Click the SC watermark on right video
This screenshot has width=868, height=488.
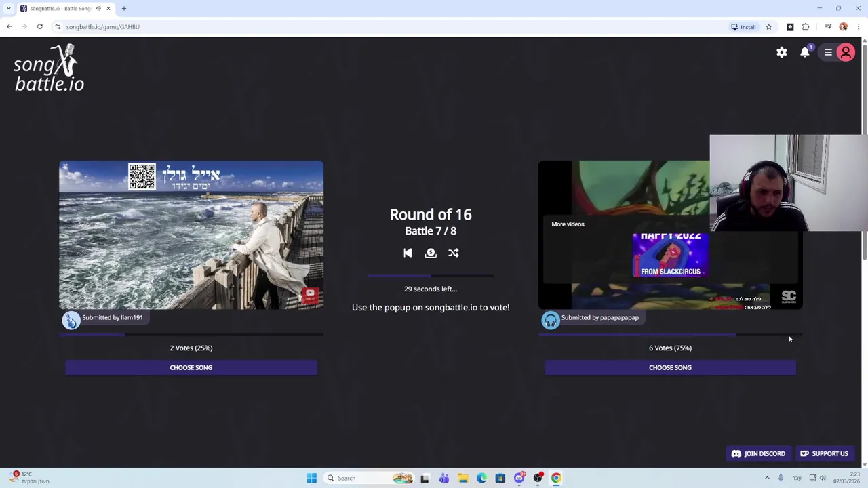point(789,296)
